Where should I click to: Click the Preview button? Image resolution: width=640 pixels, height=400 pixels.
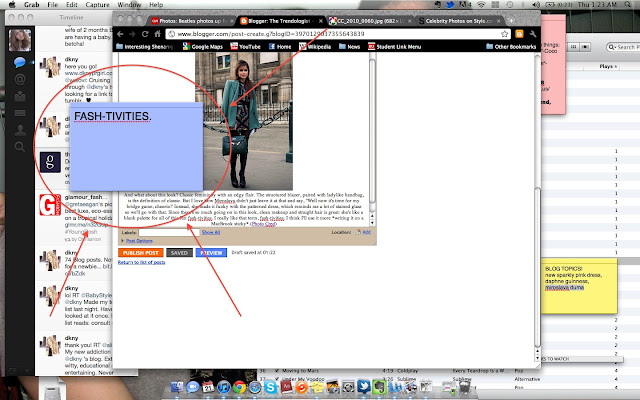[x=211, y=253]
